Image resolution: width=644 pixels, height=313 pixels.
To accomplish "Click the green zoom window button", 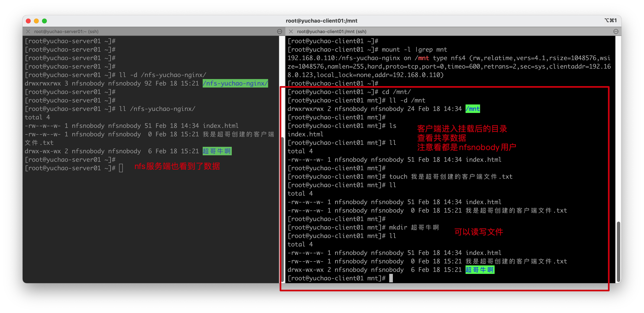I will click(x=44, y=21).
